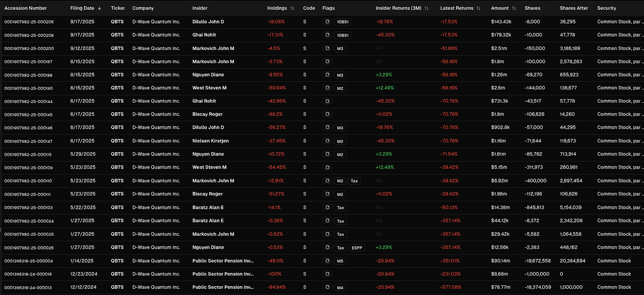This screenshot has height=295, width=644.
Task: Toggle sort arrows on Insider Returns (3M)
Action: [426, 8]
